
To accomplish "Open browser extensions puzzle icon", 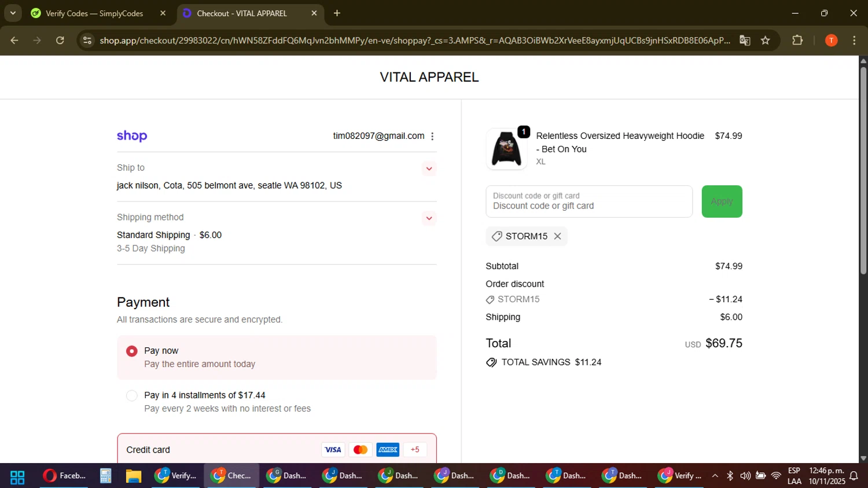I will (797, 41).
